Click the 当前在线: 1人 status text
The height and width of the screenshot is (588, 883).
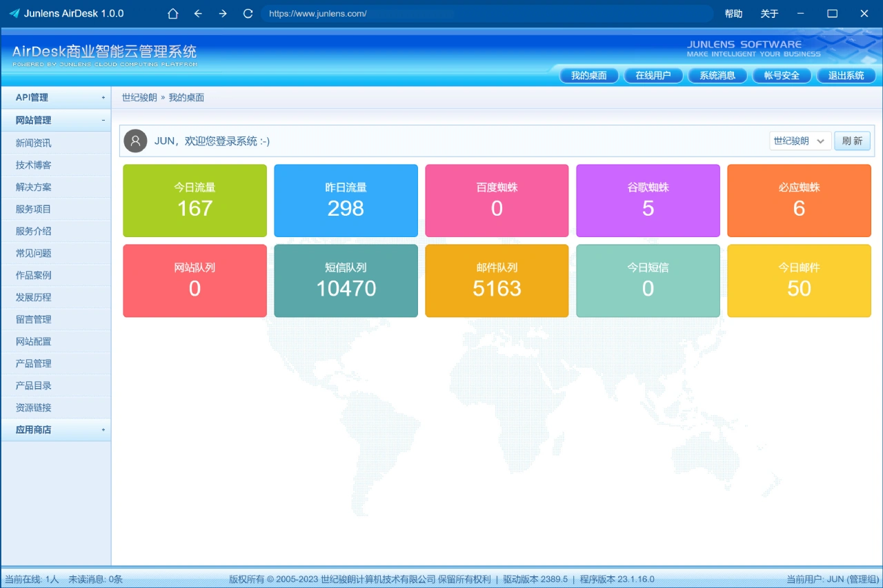tap(32, 579)
